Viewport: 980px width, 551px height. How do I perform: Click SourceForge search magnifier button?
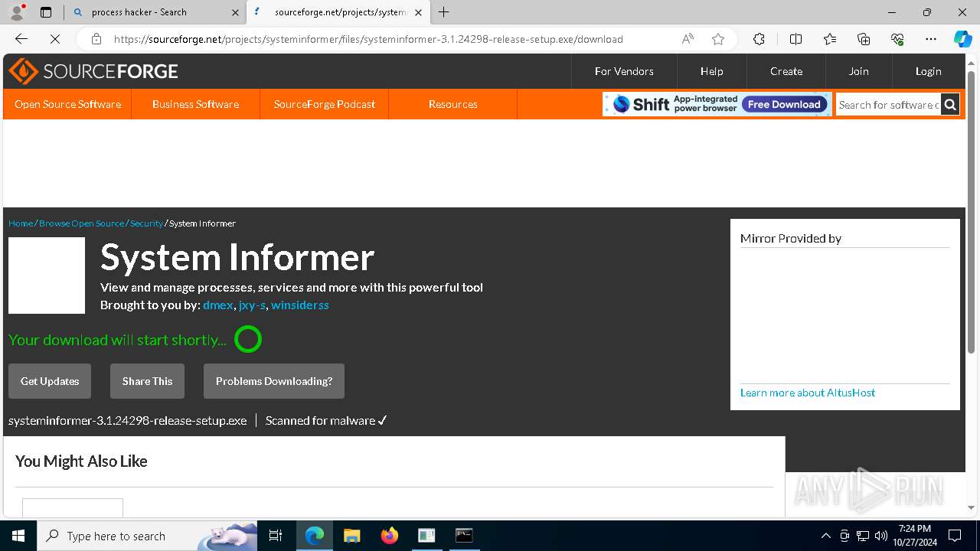pos(950,105)
